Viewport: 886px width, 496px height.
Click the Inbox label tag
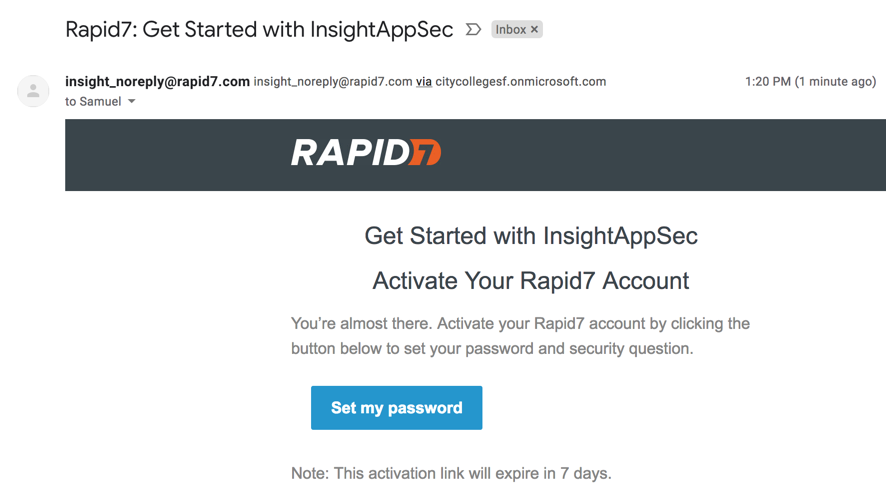510,30
